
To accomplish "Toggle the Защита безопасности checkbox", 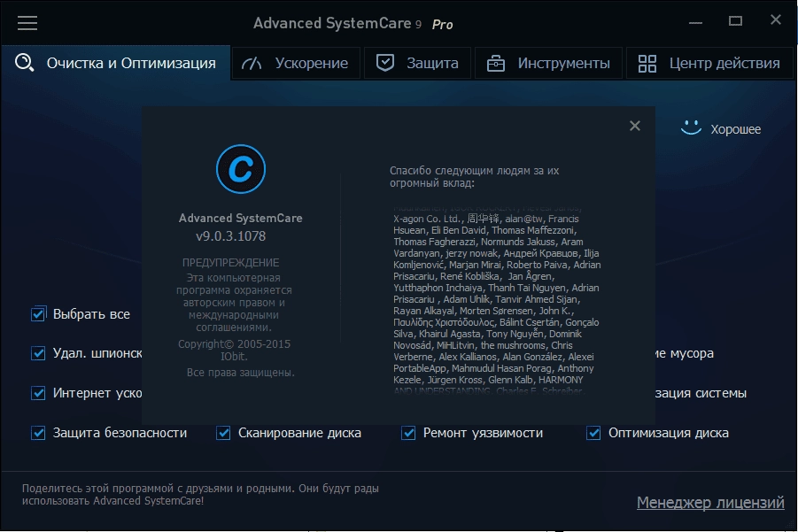I will point(38,433).
